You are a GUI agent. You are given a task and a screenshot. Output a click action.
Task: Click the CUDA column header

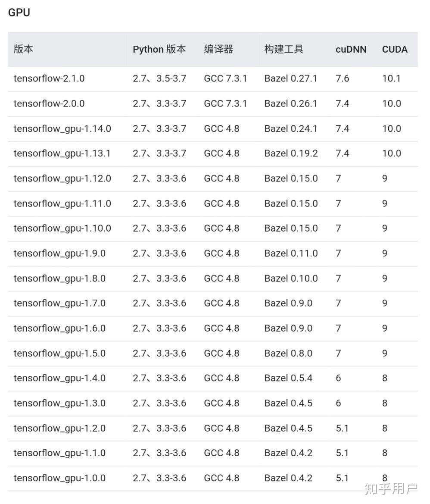394,50
